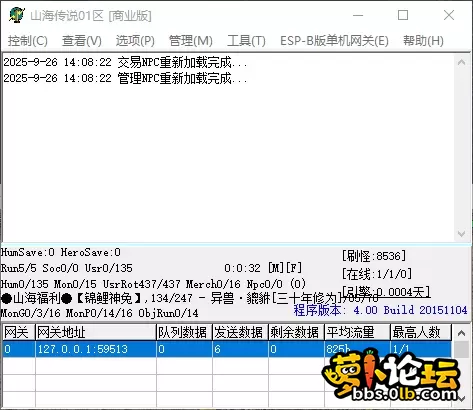This screenshot has height=410, width=473.
Task: Open the 选项(P) menu
Action: click(x=135, y=41)
